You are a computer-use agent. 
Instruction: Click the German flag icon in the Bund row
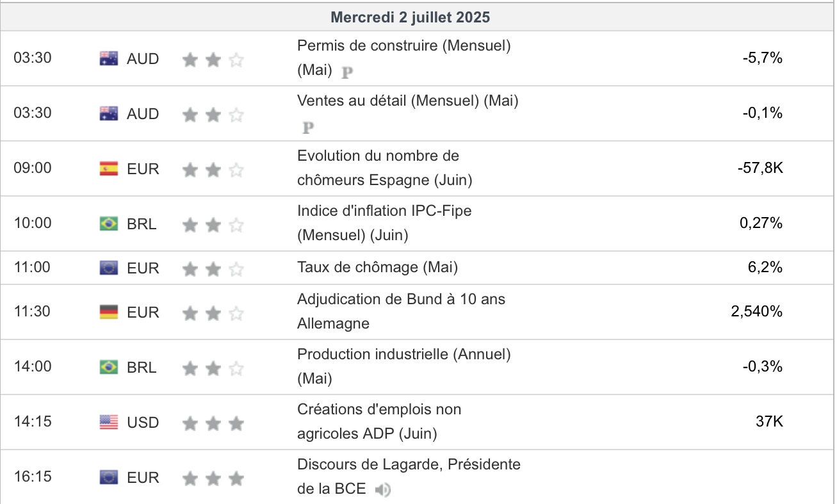109,313
